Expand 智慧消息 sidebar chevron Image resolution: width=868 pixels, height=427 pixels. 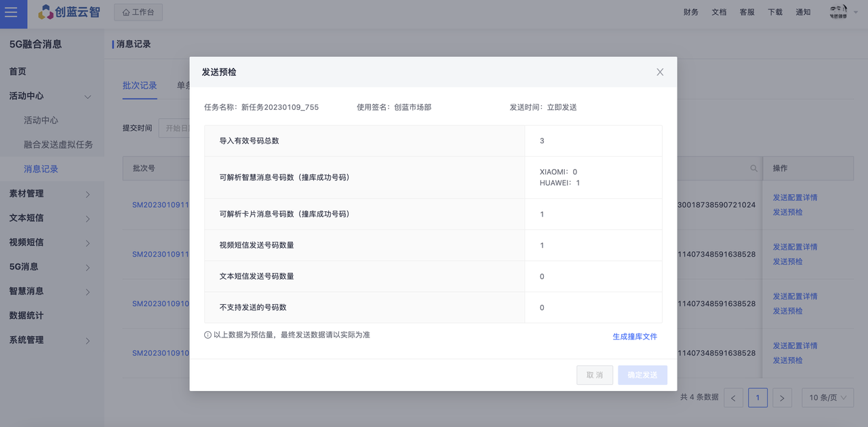coord(87,293)
